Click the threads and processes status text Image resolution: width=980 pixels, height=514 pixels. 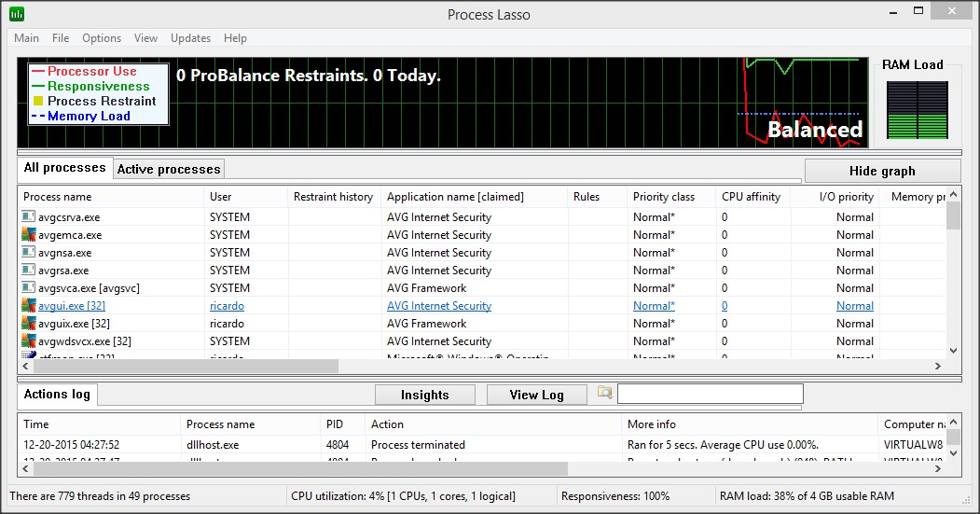[100, 496]
